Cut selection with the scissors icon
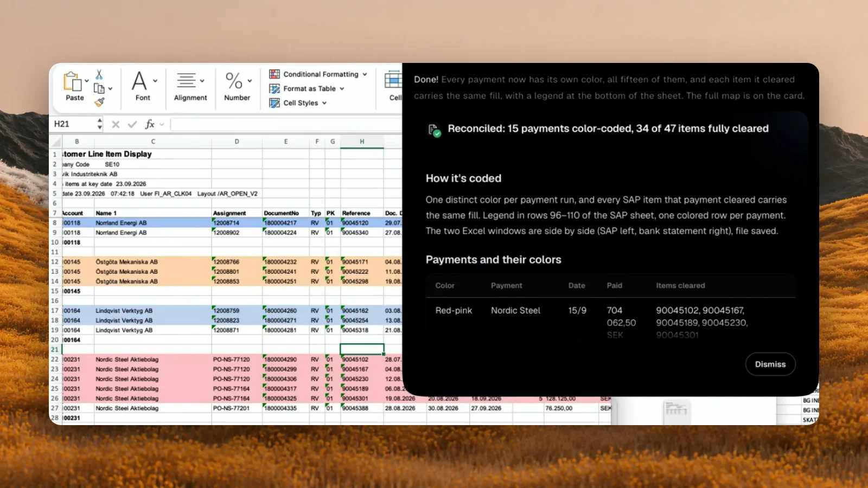868x488 pixels. (99, 74)
